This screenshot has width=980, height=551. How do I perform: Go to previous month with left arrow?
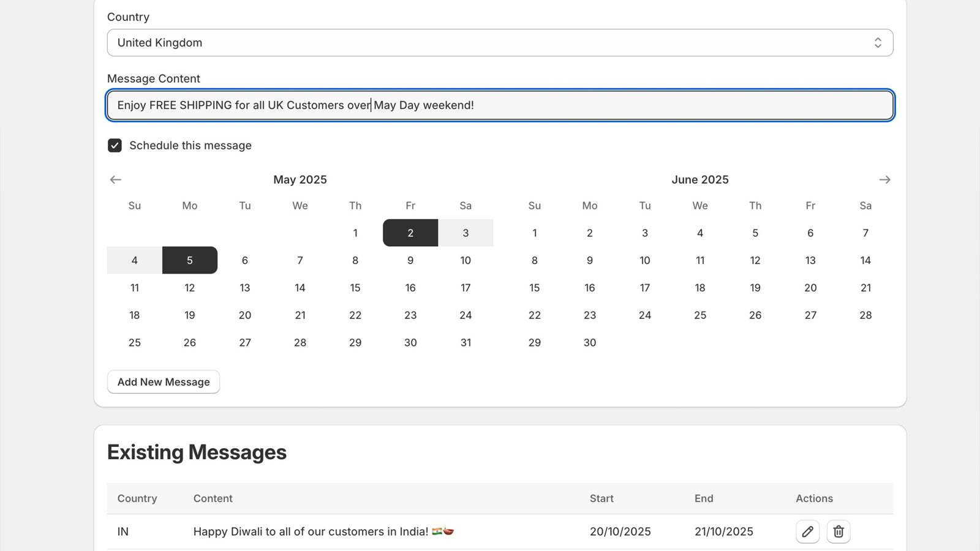(x=115, y=179)
